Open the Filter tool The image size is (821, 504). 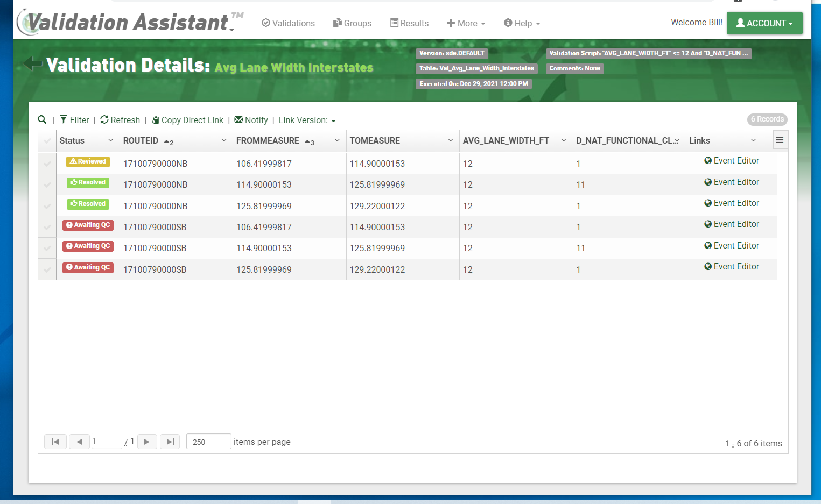coord(74,120)
